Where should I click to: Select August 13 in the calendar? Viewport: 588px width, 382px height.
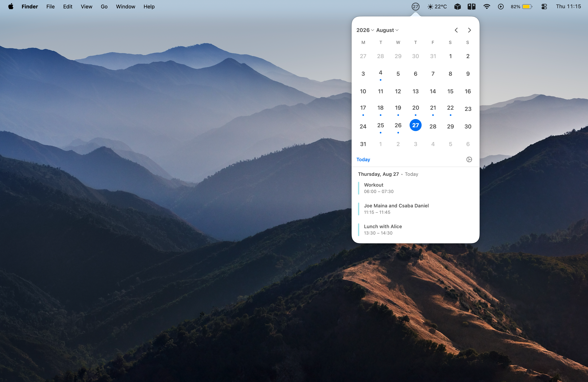tap(415, 91)
